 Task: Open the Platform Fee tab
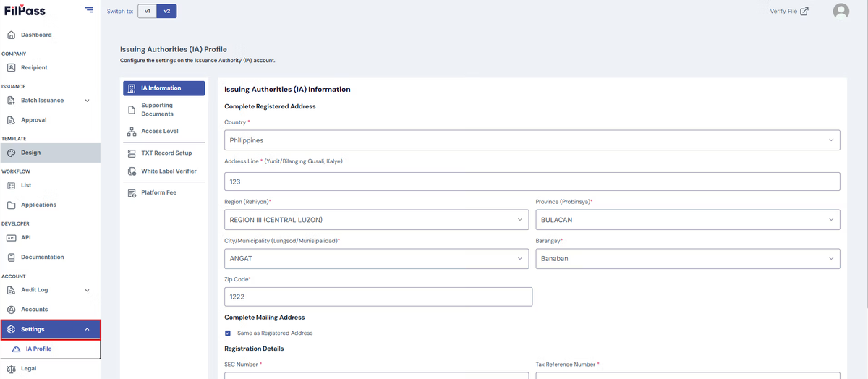tap(163, 193)
